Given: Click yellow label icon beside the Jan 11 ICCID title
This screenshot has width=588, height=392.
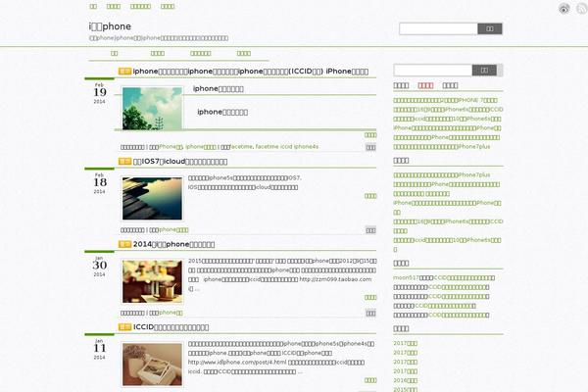Looking at the screenshot, I should pos(124,327).
